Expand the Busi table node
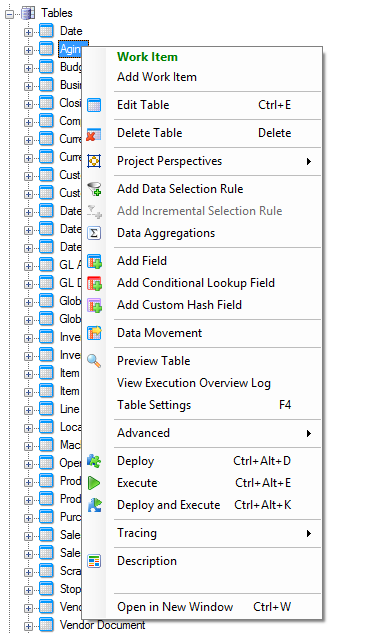The height and width of the screenshot is (634, 373). coord(28,86)
